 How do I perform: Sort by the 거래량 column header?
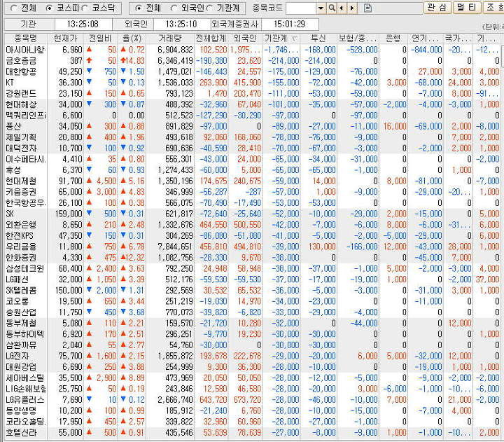coord(170,39)
